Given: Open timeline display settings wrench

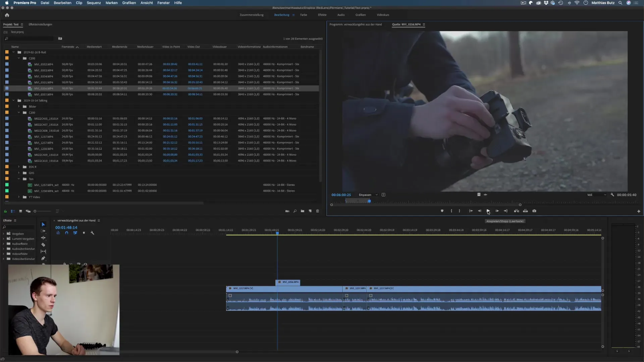Looking at the screenshot, I should [92, 233].
